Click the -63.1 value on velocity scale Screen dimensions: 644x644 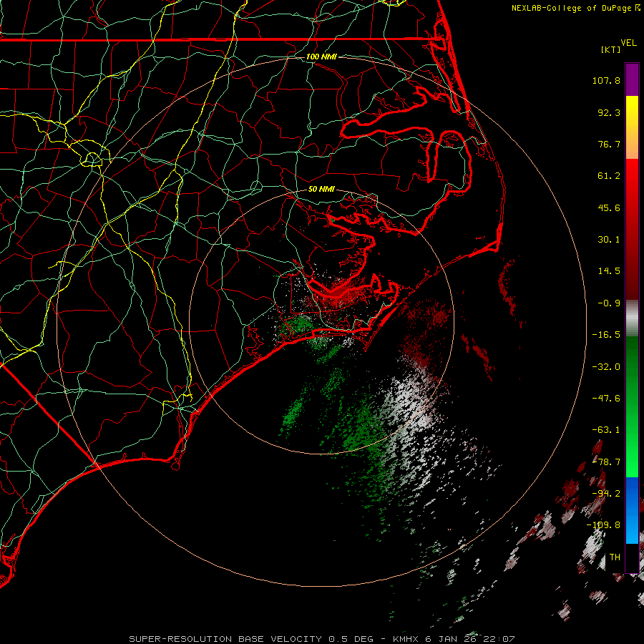click(606, 430)
